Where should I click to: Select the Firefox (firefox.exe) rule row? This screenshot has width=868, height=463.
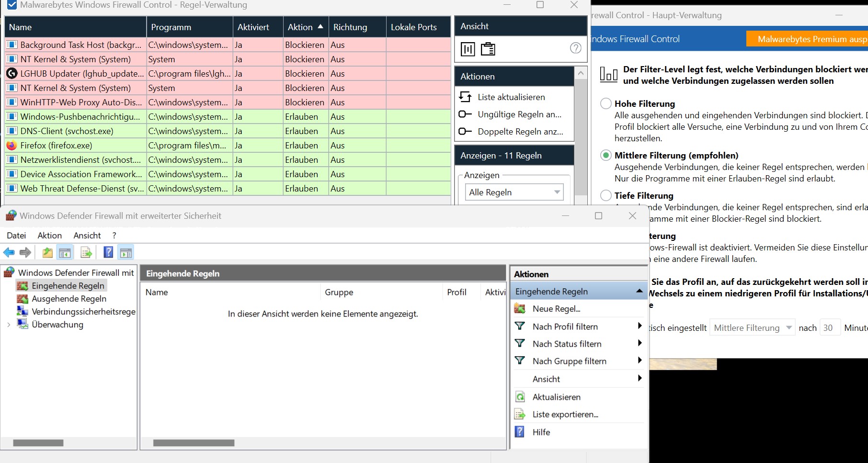(x=228, y=145)
